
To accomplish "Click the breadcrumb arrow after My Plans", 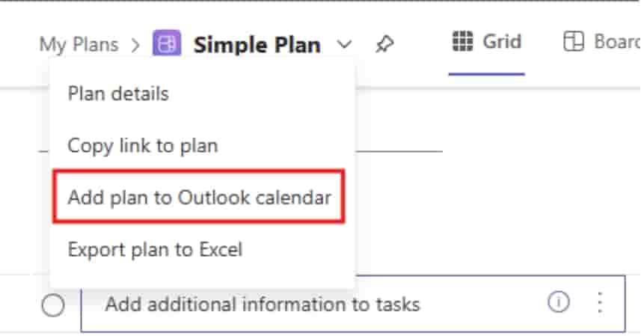I will click(x=135, y=45).
